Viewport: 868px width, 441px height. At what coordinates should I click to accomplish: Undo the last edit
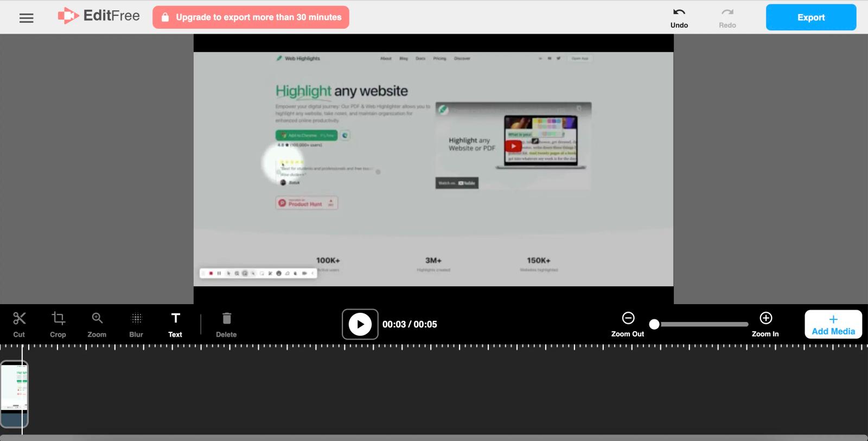(679, 18)
